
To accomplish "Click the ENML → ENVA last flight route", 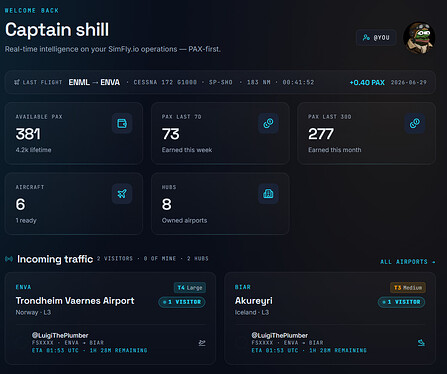I will click(94, 82).
